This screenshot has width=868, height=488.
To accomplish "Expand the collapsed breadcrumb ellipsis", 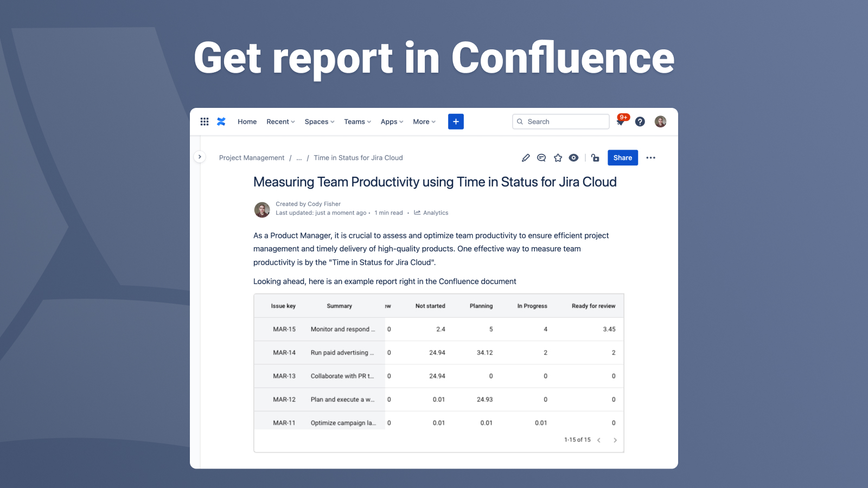I will coord(299,158).
